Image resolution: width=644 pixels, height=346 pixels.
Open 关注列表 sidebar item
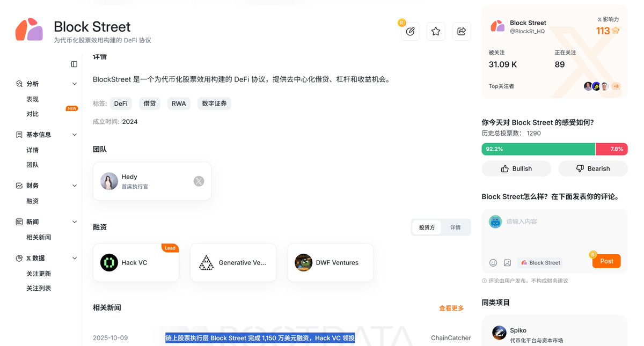39,288
